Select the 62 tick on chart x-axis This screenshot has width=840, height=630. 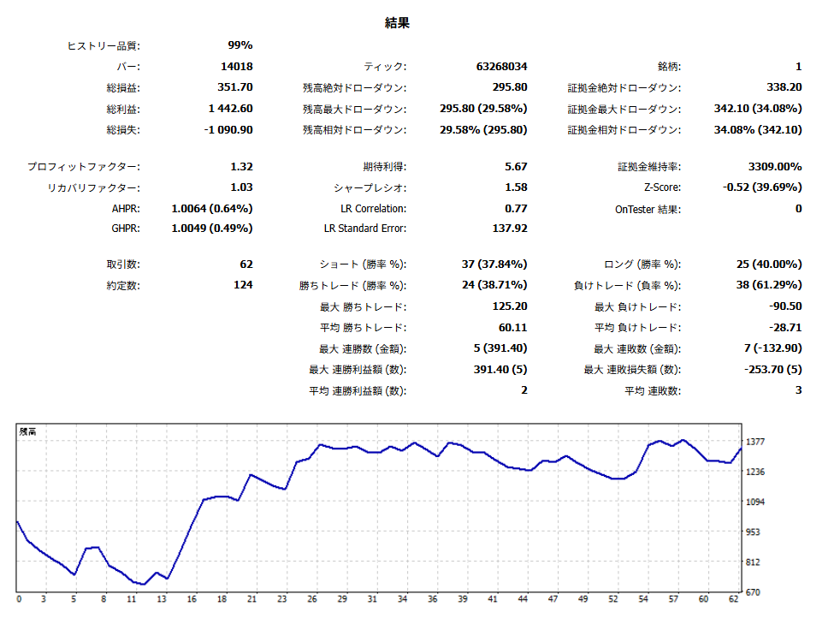click(x=735, y=600)
